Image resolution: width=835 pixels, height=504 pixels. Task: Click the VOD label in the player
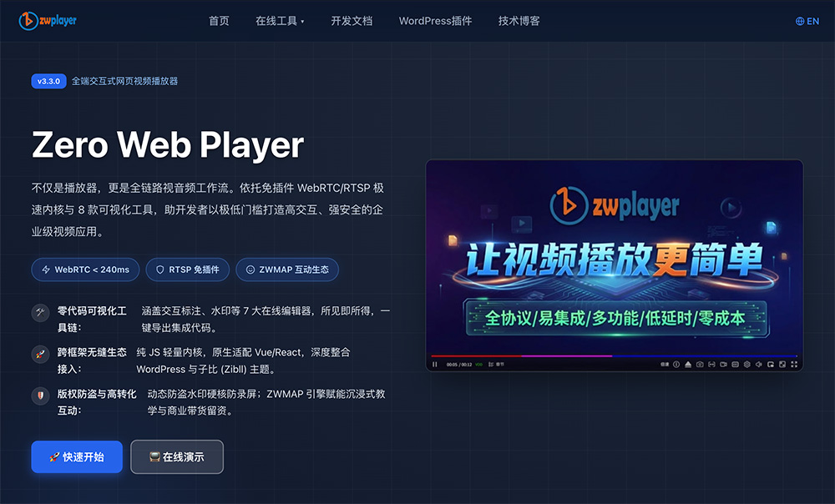[x=478, y=365]
